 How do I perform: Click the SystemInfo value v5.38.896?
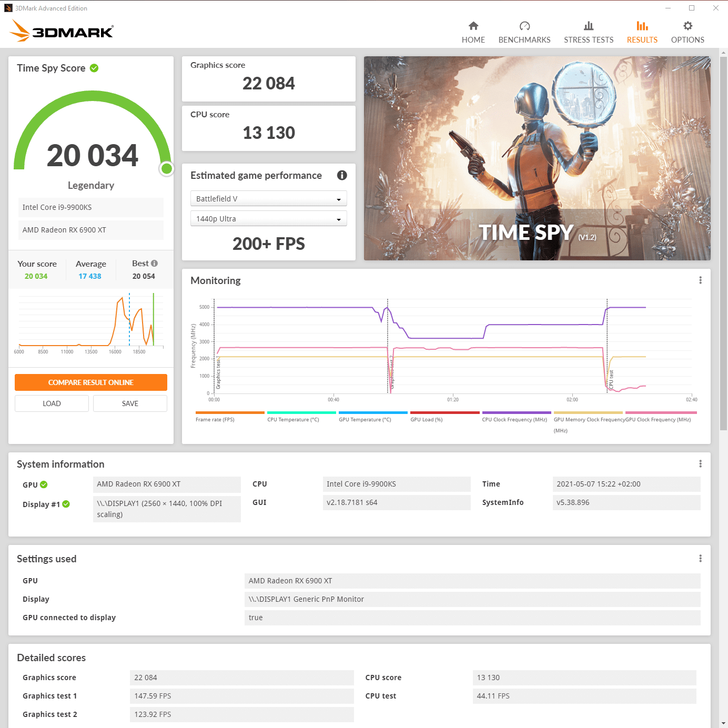coord(626,502)
